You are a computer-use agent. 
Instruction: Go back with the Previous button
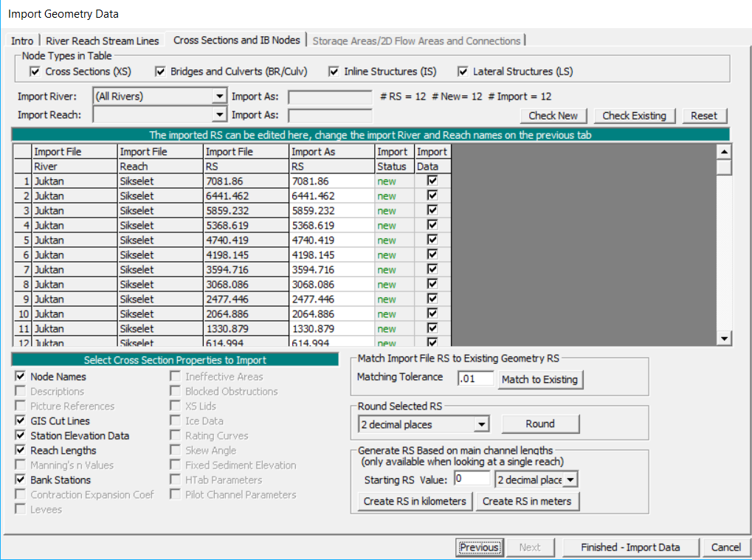click(479, 547)
